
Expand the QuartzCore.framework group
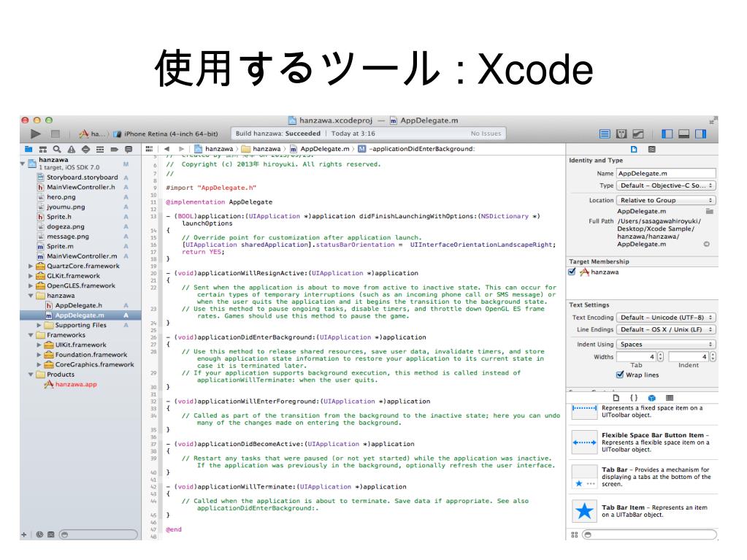click(x=31, y=266)
